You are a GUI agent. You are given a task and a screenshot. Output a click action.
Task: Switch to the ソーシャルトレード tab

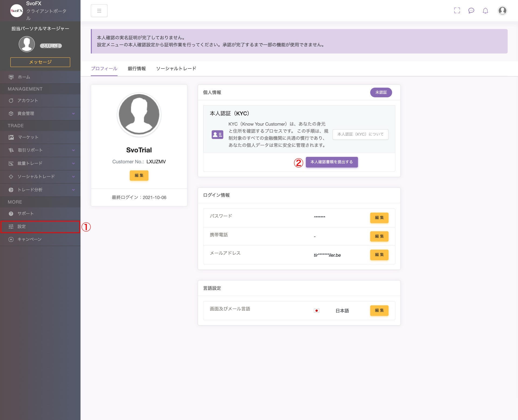point(176,69)
